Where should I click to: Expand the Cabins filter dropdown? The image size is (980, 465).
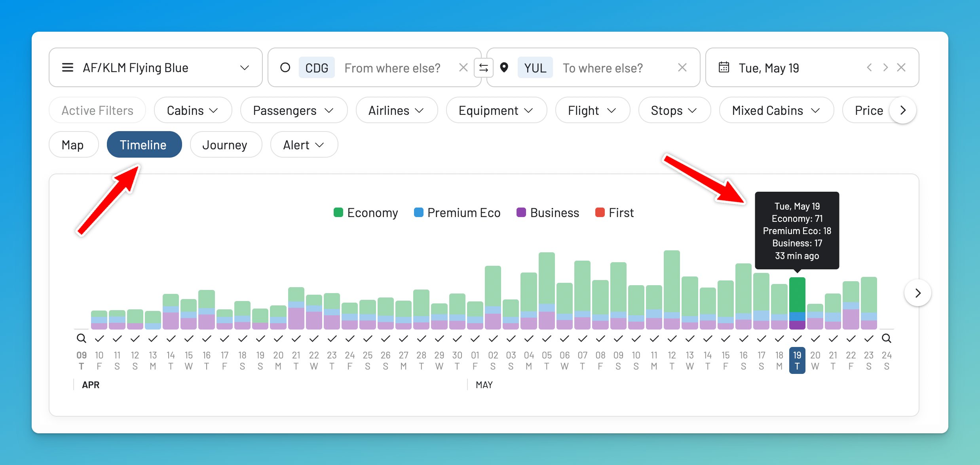193,110
